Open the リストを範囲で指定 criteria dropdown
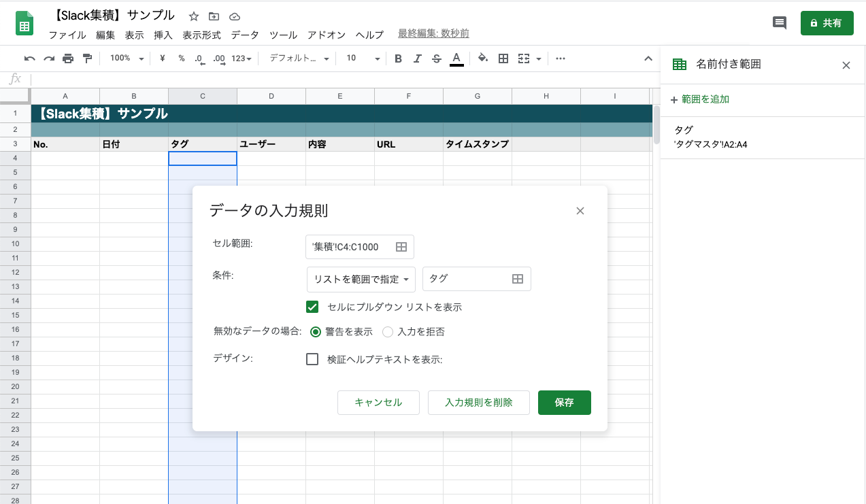 point(361,279)
